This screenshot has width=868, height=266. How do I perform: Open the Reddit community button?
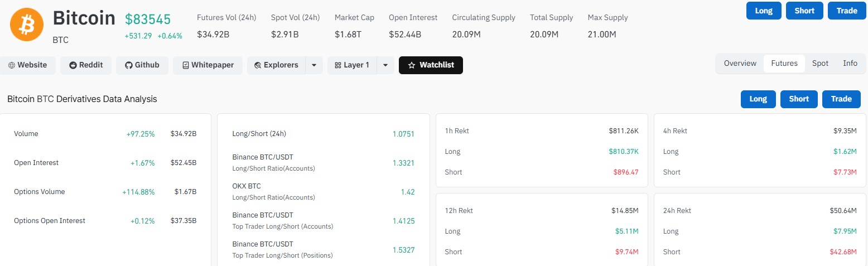pyautogui.click(x=86, y=65)
